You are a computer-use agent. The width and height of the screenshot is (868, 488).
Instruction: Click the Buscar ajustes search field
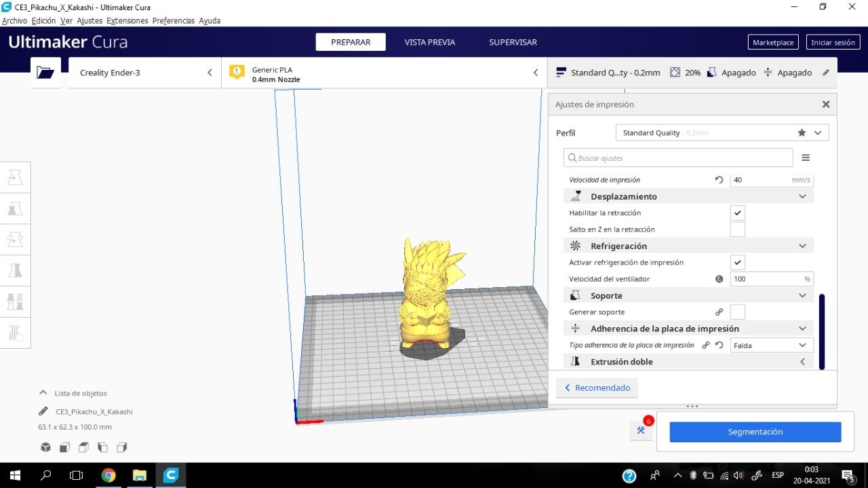(678, 157)
